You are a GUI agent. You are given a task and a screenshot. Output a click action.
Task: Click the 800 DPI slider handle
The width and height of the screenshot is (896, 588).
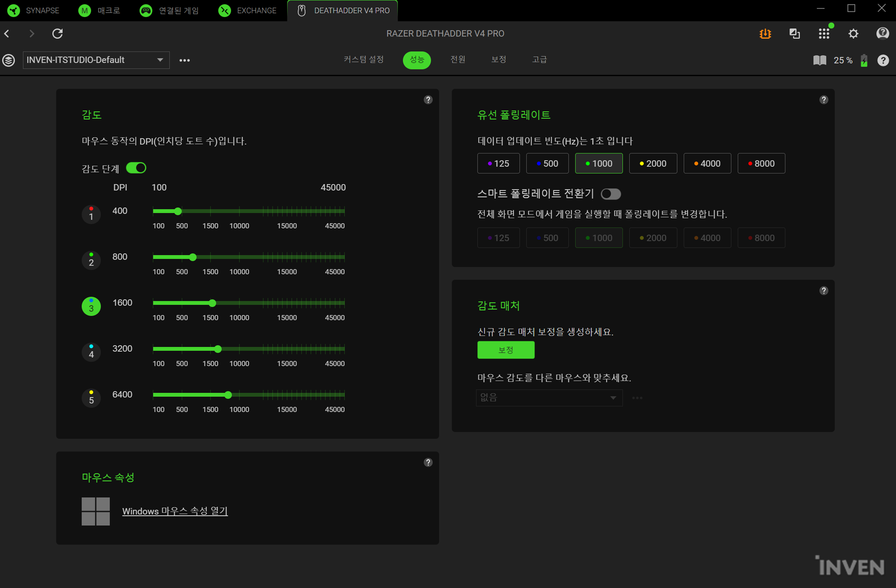[193, 257]
